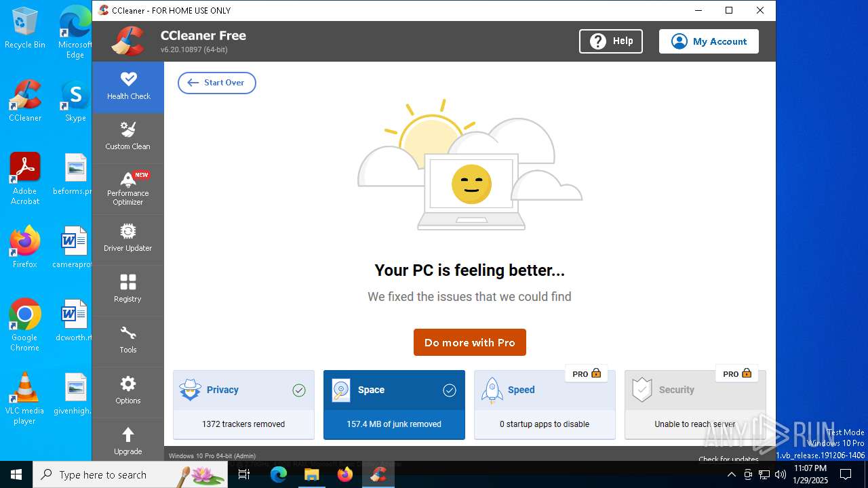Click the PRO lock badge on Security
868x488 pixels.
tap(737, 373)
